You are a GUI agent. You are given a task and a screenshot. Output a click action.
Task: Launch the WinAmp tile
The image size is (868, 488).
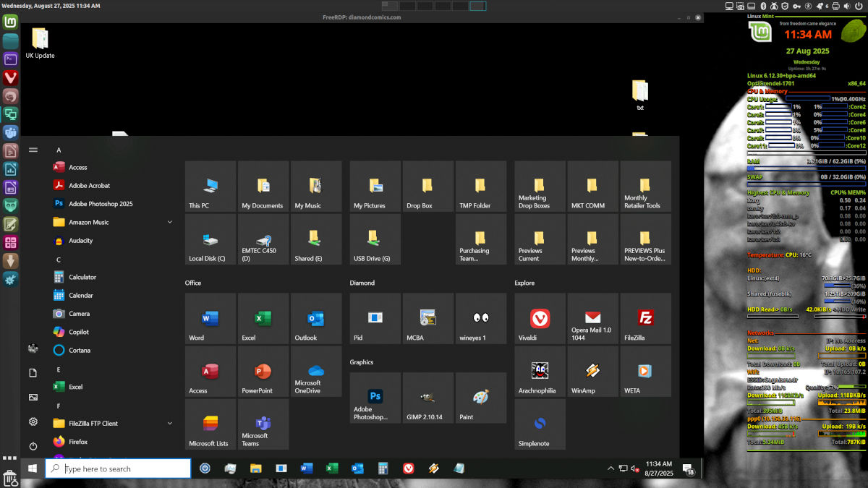coord(593,371)
